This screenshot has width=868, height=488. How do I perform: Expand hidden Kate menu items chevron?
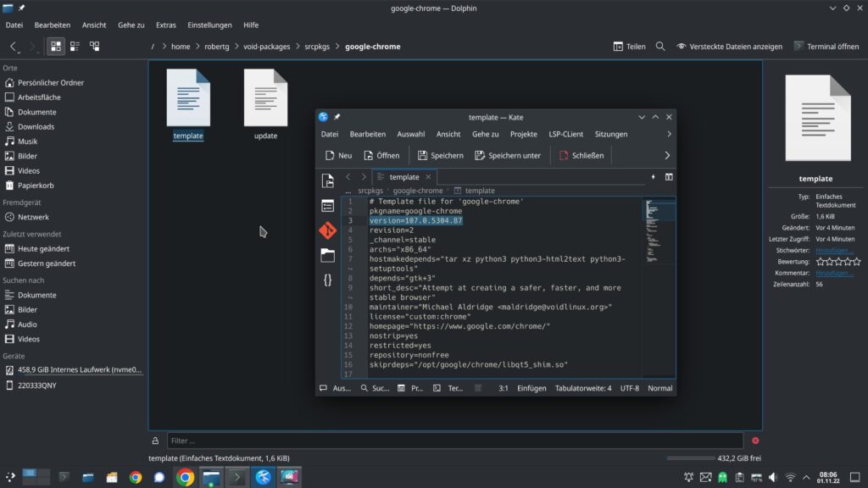coord(669,134)
